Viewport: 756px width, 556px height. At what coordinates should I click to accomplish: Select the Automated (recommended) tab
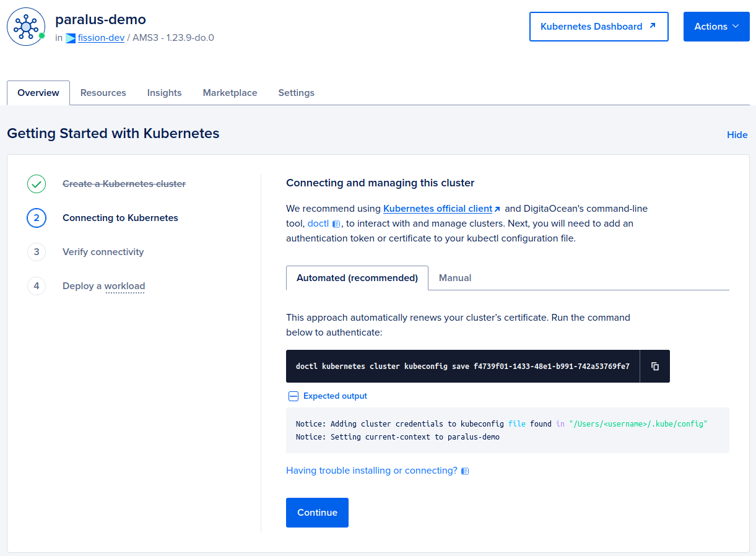tap(357, 278)
